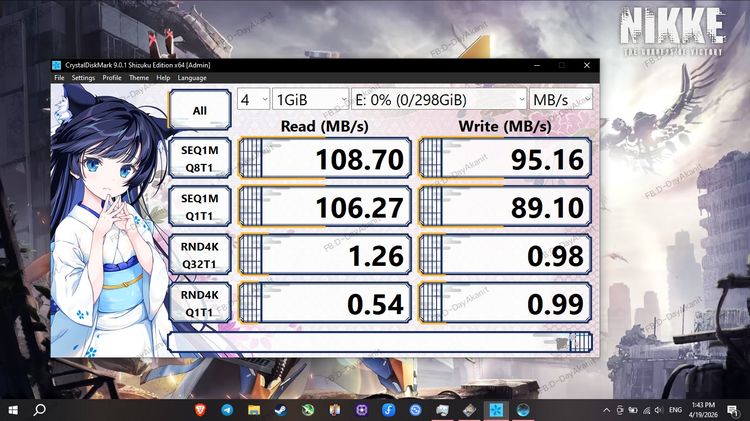Run the RND4K Q1T1 test
The width and height of the screenshot is (750, 421).
(x=199, y=303)
